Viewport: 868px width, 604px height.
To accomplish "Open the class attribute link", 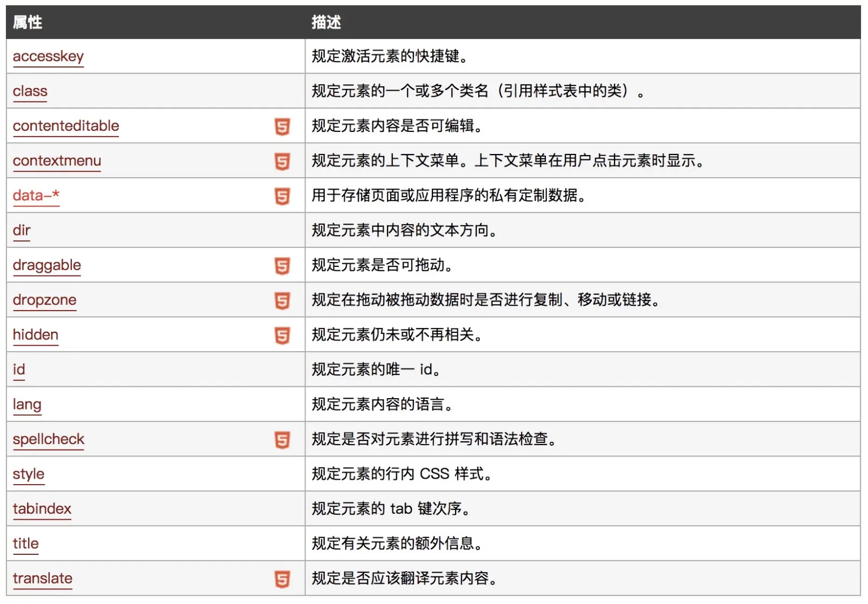I will click(30, 91).
